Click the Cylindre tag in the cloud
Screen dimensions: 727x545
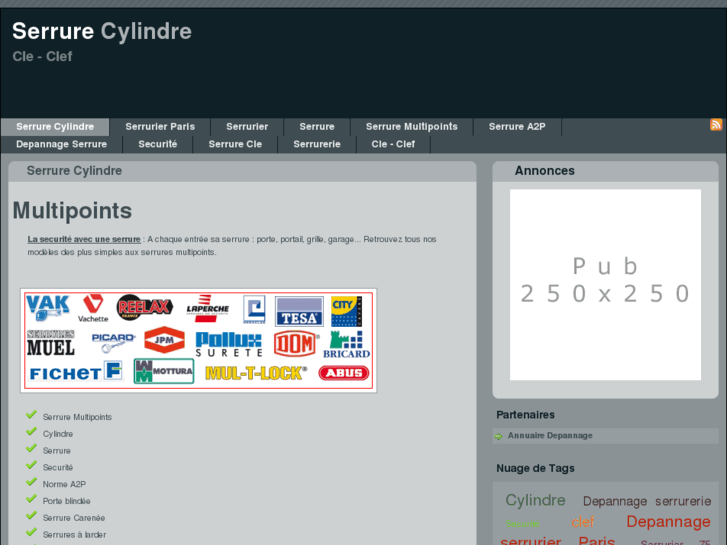click(x=536, y=500)
